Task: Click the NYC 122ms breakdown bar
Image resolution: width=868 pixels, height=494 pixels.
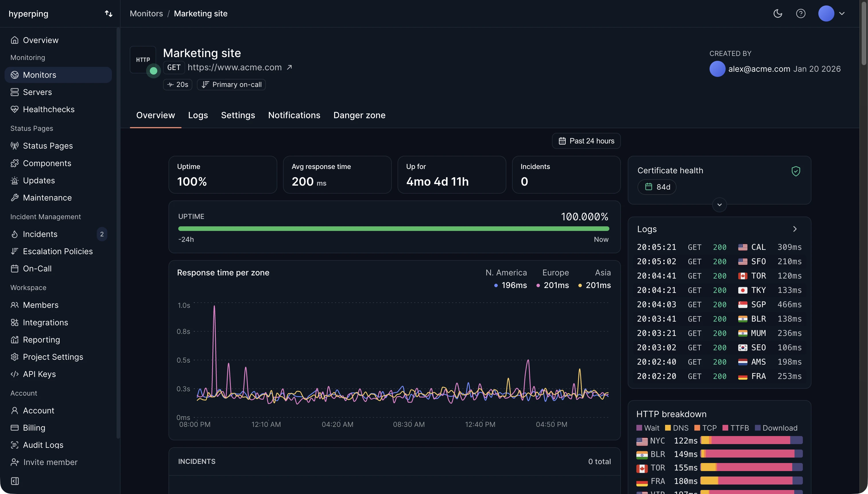Action: pyautogui.click(x=751, y=440)
